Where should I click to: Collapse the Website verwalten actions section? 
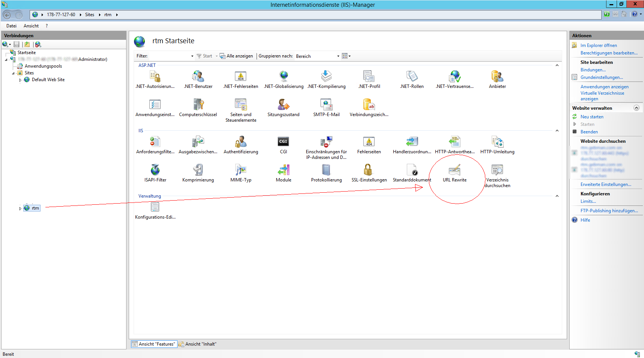pos(636,108)
